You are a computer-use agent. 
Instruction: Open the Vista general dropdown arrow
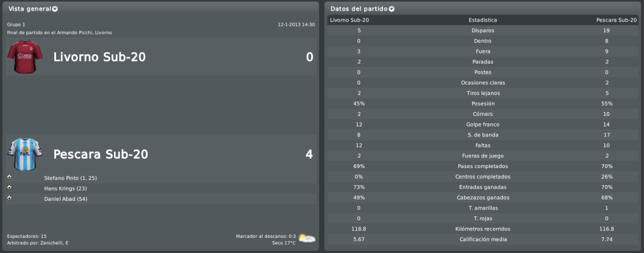coord(55,9)
